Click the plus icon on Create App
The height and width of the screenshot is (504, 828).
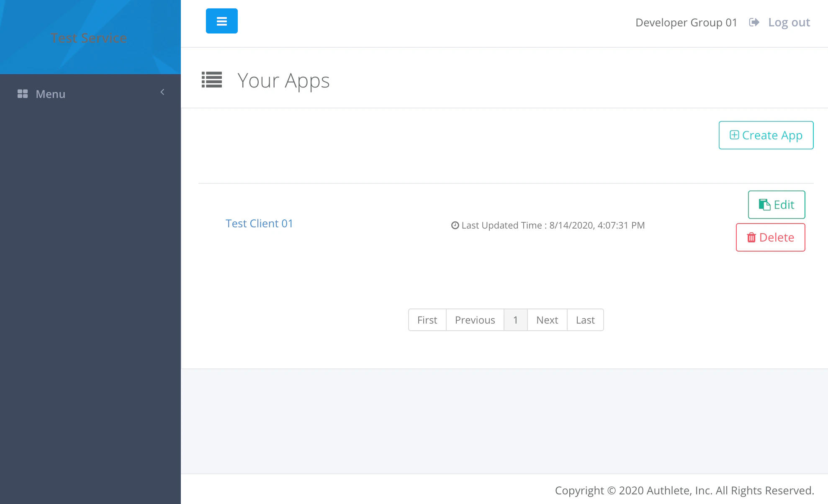pyautogui.click(x=734, y=135)
